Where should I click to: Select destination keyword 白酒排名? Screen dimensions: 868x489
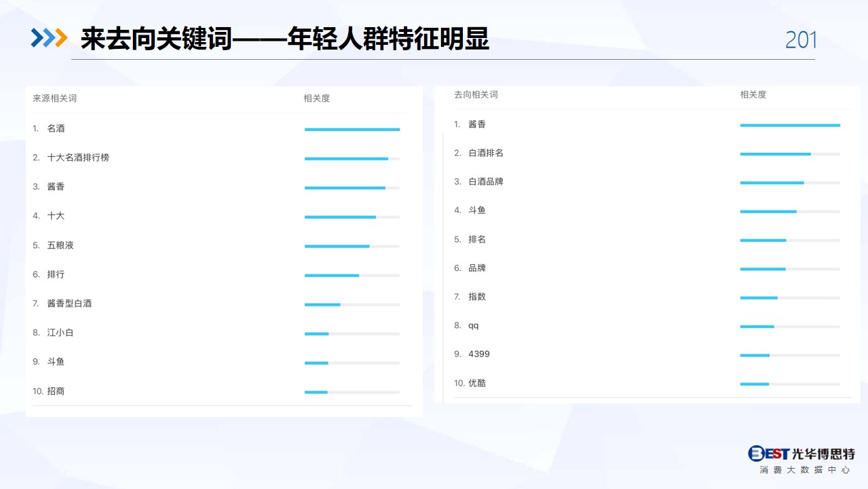(x=486, y=153)
